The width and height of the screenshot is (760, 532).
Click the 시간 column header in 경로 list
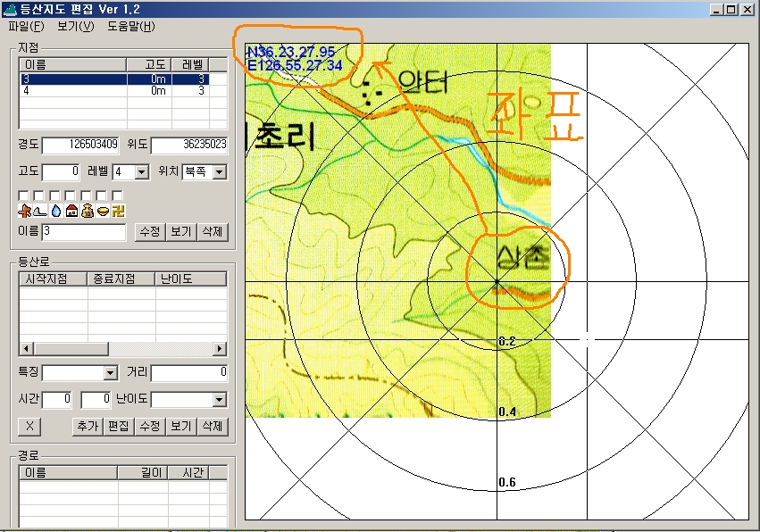coord(188,473)
